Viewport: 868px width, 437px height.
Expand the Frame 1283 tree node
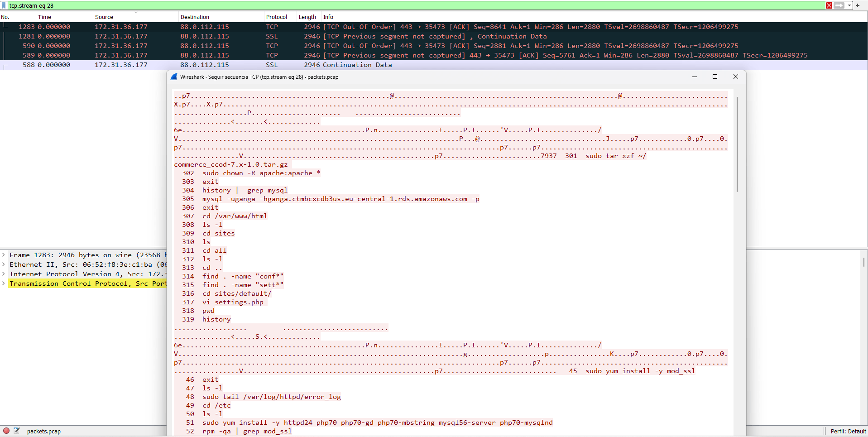tap(4, 255)
